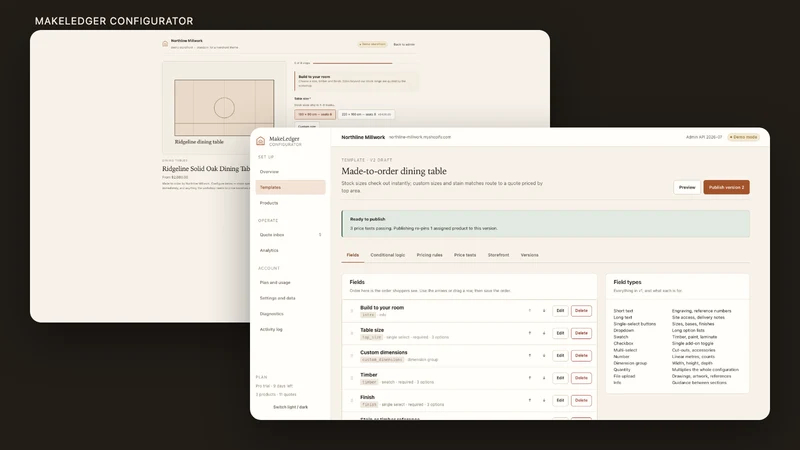The width and height of the screenshot is (800, 450).
Task: Click the Demo mode badge
Action: pyautogui.click(x=744, y=137)
